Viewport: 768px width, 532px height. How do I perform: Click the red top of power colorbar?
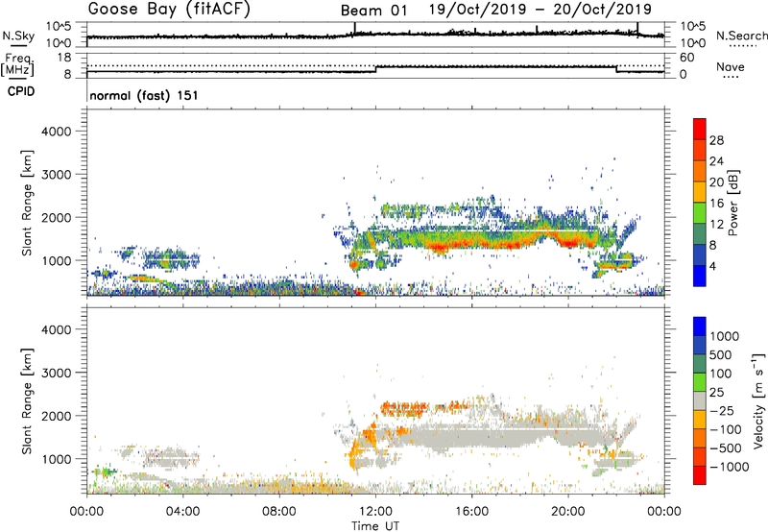point(700,129)
